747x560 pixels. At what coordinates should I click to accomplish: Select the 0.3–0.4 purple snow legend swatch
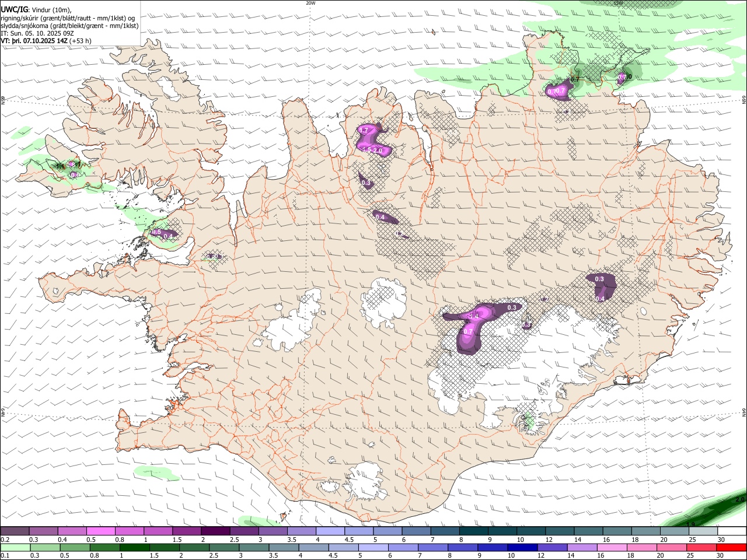tap(43, 531)
